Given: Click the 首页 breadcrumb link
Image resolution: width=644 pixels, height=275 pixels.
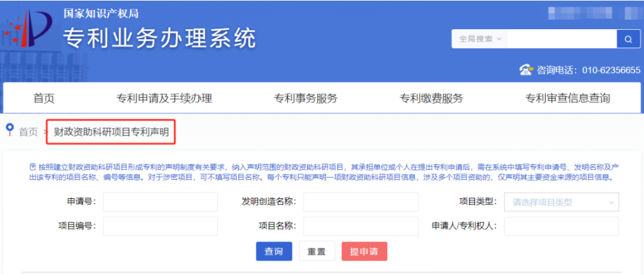Looking at the screenshot, I should pyautogui.click(x=29, y=132).
